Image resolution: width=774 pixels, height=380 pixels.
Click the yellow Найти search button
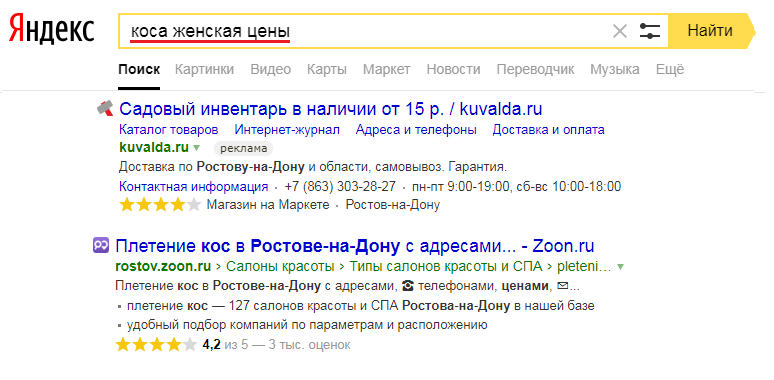[x=711, y=31]
